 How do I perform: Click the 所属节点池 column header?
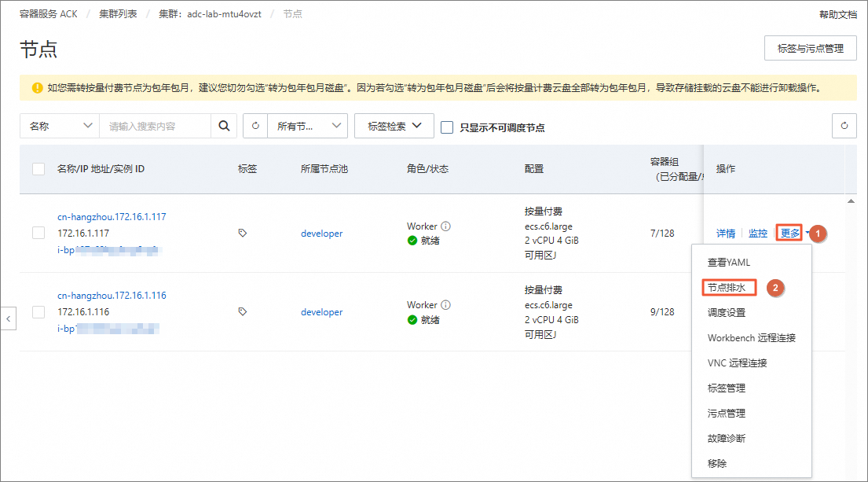coord(324,169)
